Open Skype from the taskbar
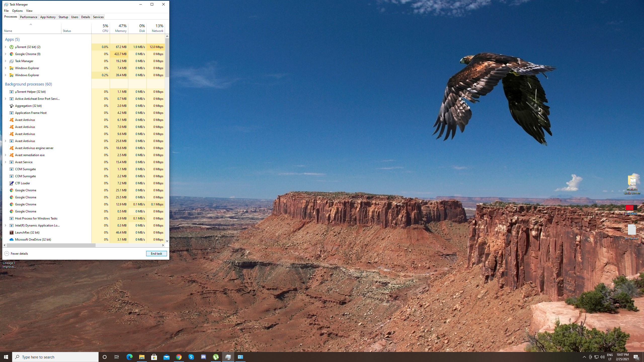The height and width of the screenshot is (362, 644). (191, 357)
